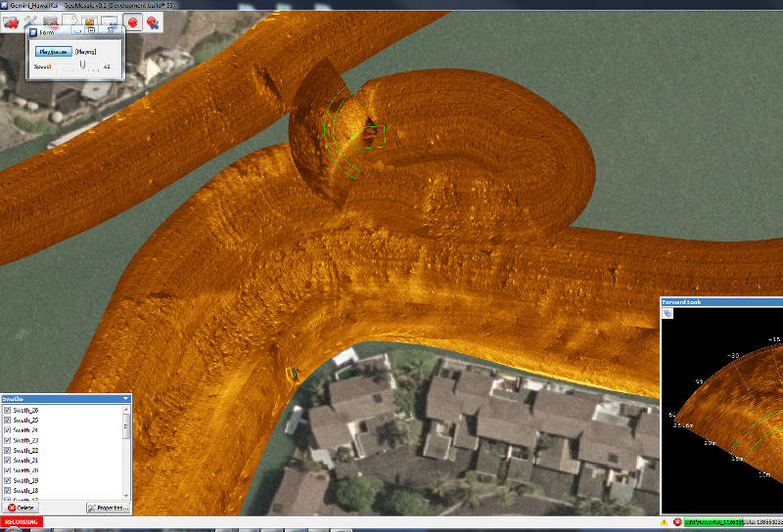Click the red error icon in status bar
Image resolution: width=783 pixels, height=532 pixels.
point(677,522)
